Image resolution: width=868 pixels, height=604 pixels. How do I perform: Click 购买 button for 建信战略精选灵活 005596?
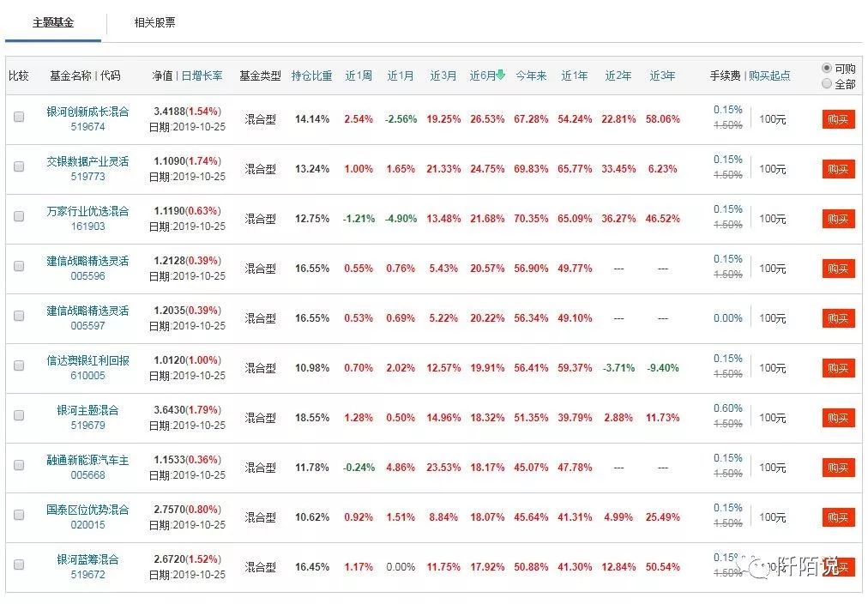pos(838,269)
